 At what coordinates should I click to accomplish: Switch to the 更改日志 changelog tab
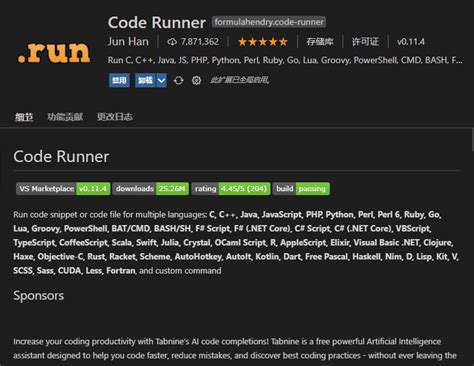[x=115, y=117]
